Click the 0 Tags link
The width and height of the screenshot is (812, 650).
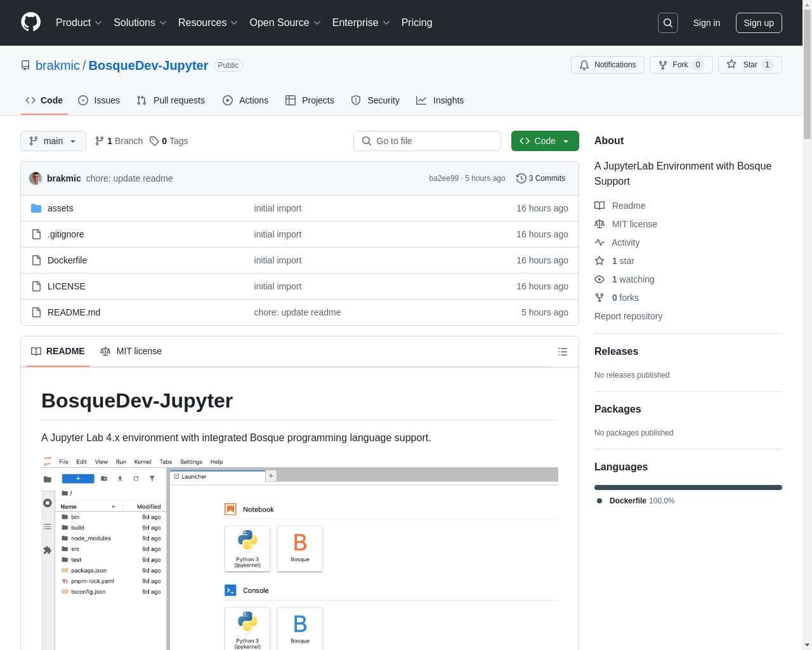click(x=169, y=141)
